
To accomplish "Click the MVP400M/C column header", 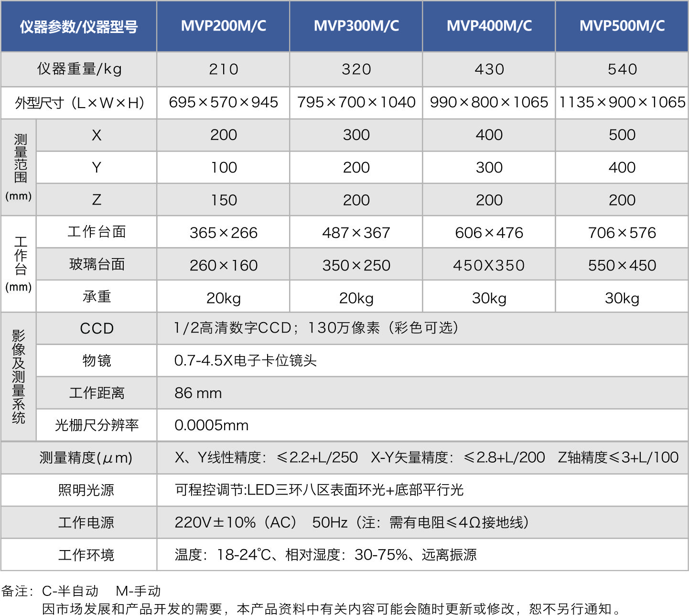I will click(489, 26).
